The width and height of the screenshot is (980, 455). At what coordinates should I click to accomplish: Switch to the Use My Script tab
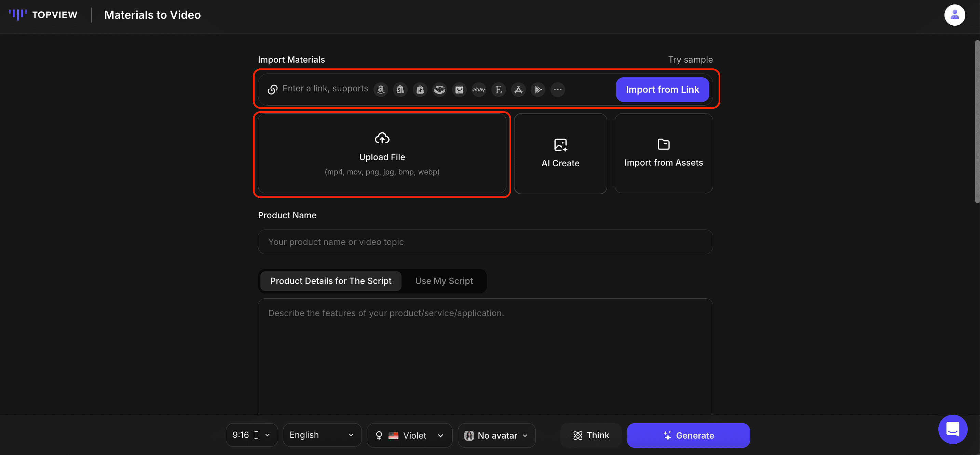[x=444, y=281]
